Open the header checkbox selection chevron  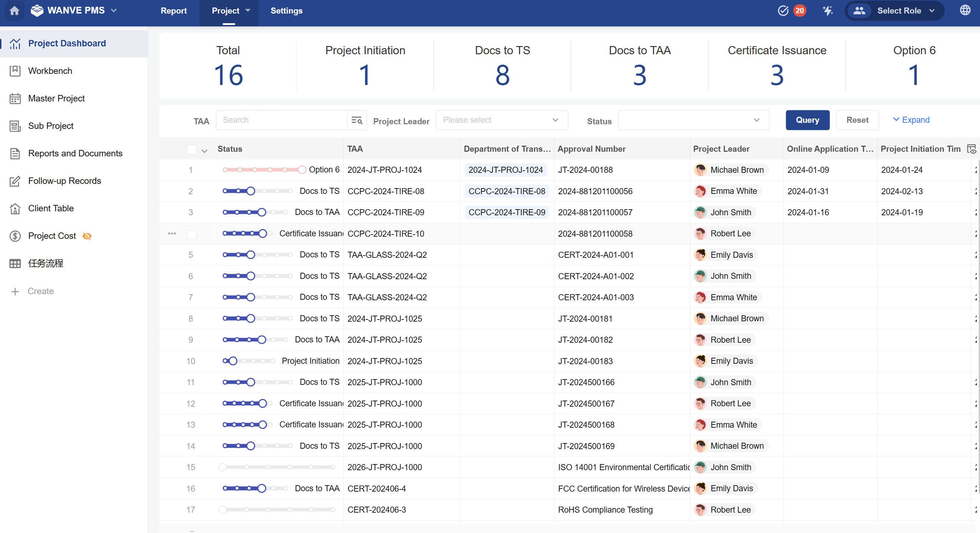[x=205, y=151]
